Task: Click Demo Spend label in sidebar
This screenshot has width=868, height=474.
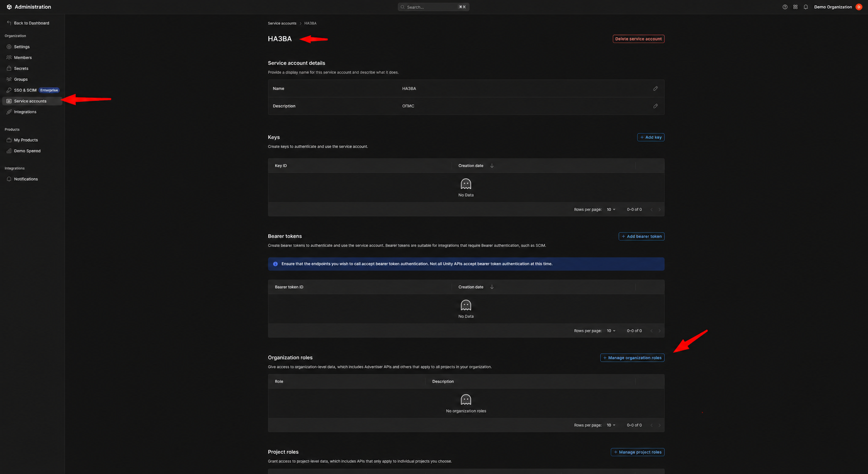Action: (x=27, y=151)
